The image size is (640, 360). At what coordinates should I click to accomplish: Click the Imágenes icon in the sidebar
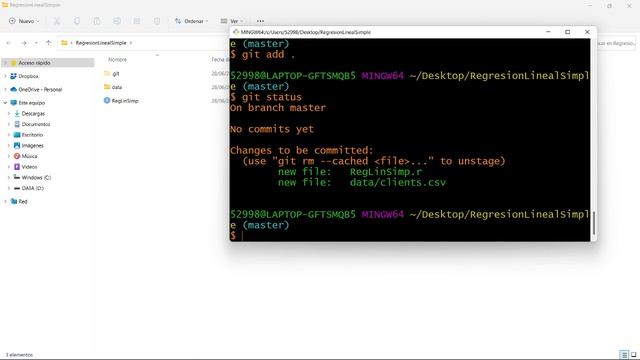pos(17,145)
